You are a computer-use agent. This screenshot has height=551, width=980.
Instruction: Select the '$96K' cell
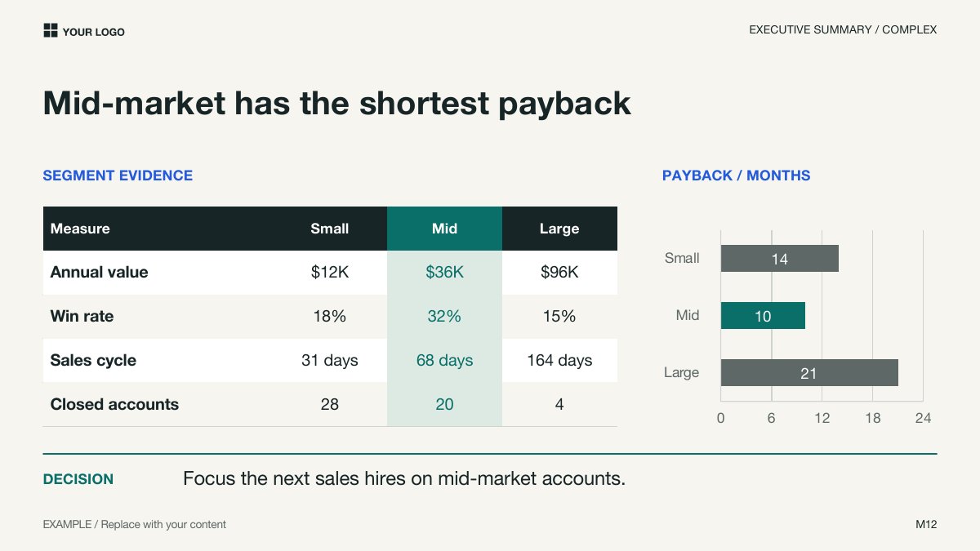click(x=559, y=273)
